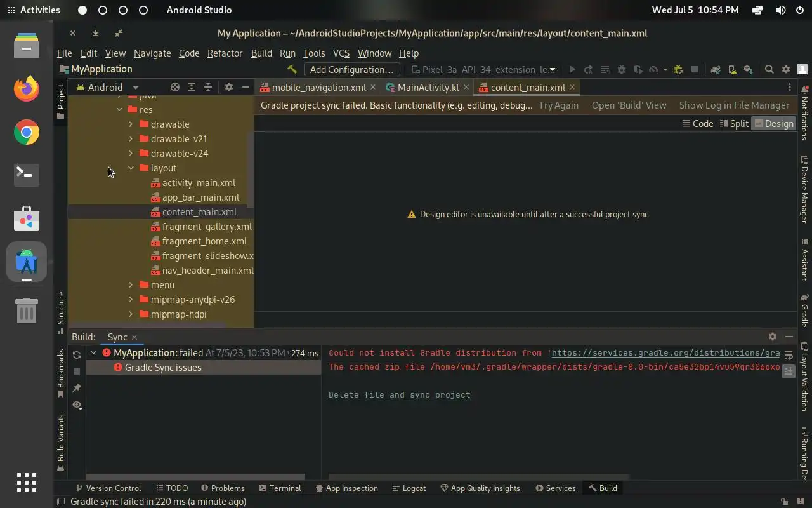The width and height of the screenshot is (812, 508).
Task: Open the File menu
Action: [x=64, y=53]
